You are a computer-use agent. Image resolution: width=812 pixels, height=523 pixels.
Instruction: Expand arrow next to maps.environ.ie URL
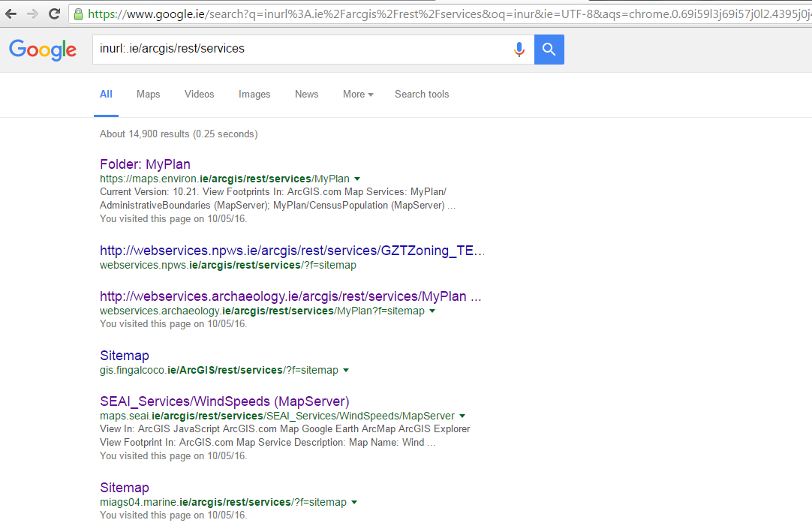coord(357,179)
